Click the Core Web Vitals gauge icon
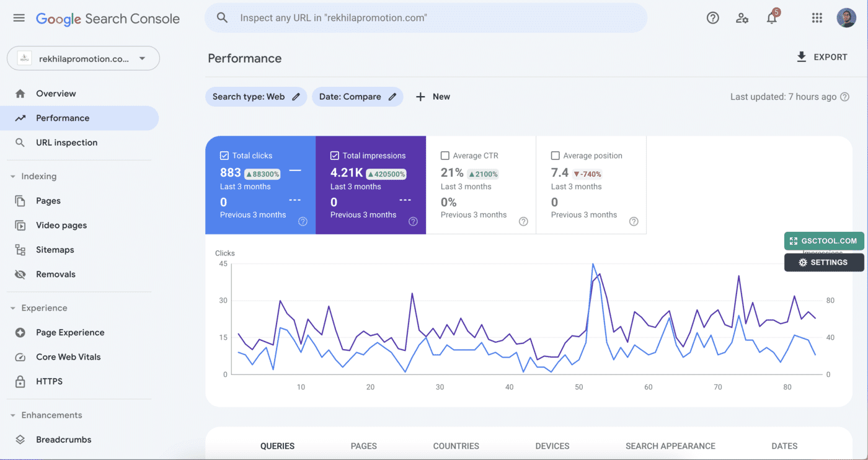This screenshot has height=460, width=868. pos(20,357)
